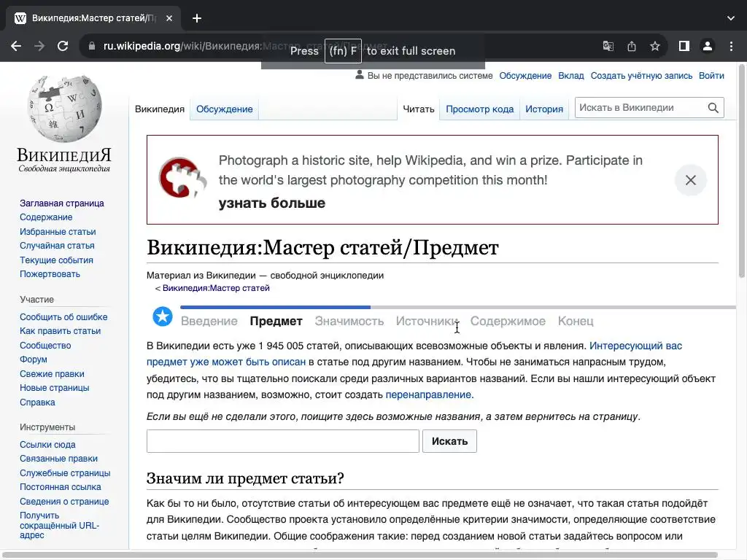The width and height of the screenshot is (747, 560).
Task: Go back with the browser back arrow
Action: (x=16, y=46)
